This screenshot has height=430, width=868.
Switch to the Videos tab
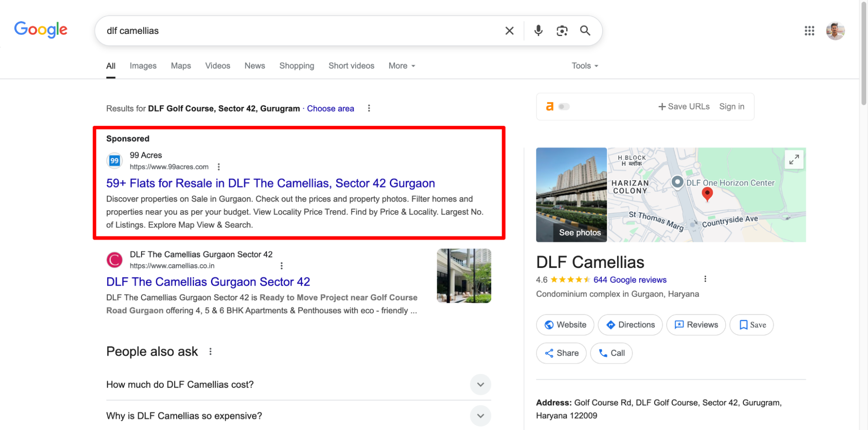point(218,66)
